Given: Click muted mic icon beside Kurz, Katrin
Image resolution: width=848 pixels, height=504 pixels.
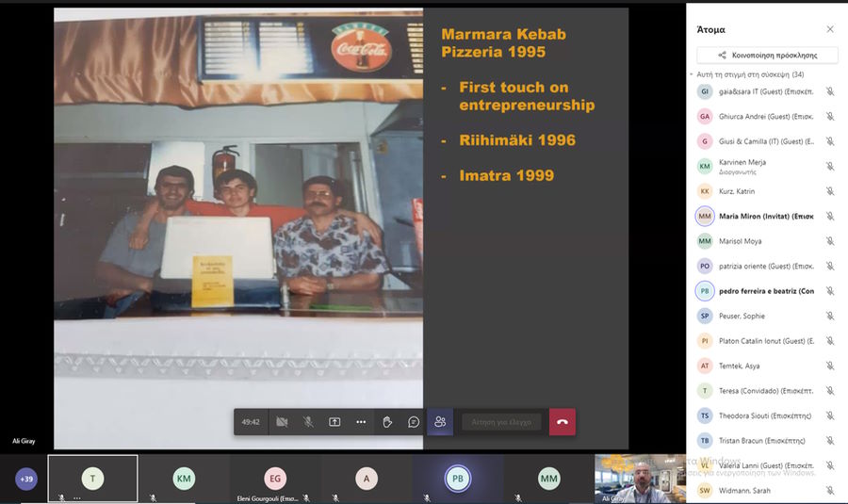Looking at the screenshot, I should pos(830,191).
